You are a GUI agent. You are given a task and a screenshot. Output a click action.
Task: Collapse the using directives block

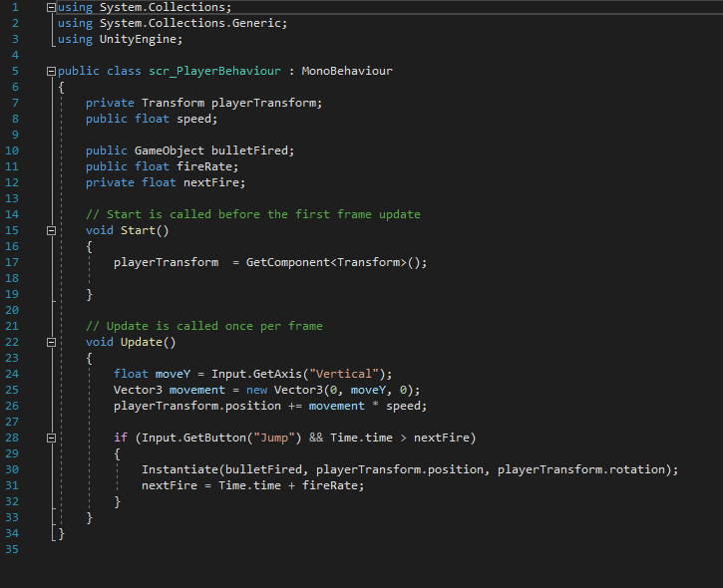click(52, 7)
